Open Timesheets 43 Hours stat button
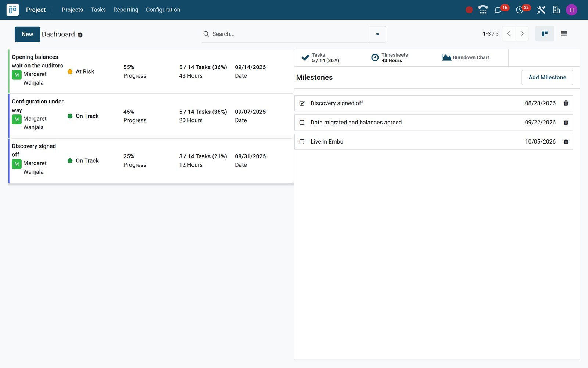 point(399,58)
